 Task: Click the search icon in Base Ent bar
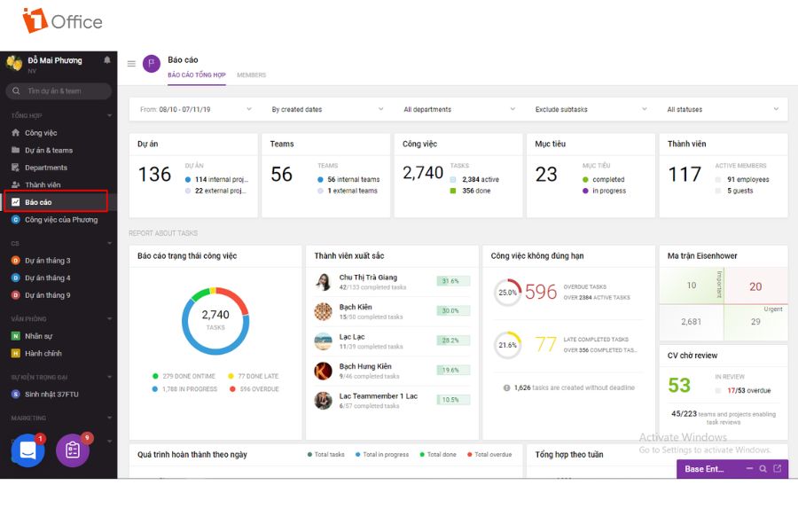tap(763, 469)
